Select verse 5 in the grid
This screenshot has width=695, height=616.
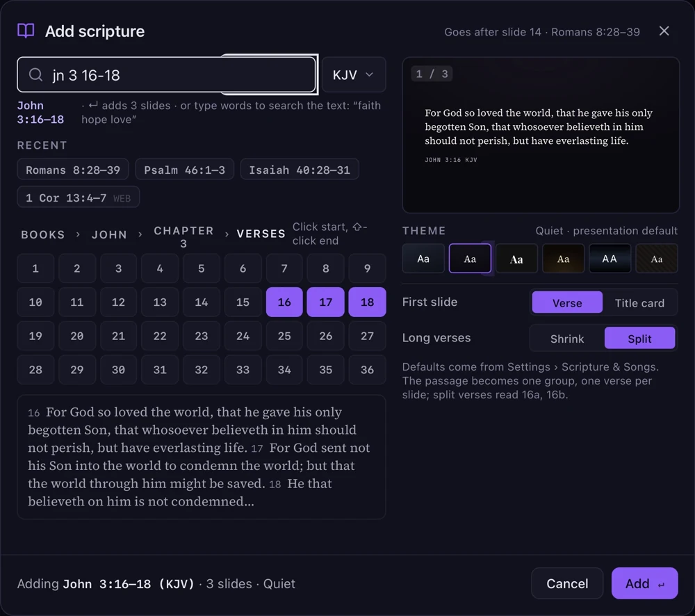tap(202, 268)
